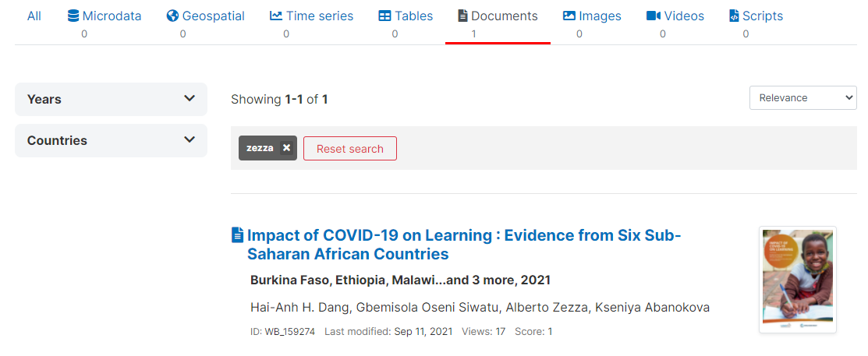Click the Scripts code file icon
The width and height of the screenshot is (868, 356).
click(734, 16)
